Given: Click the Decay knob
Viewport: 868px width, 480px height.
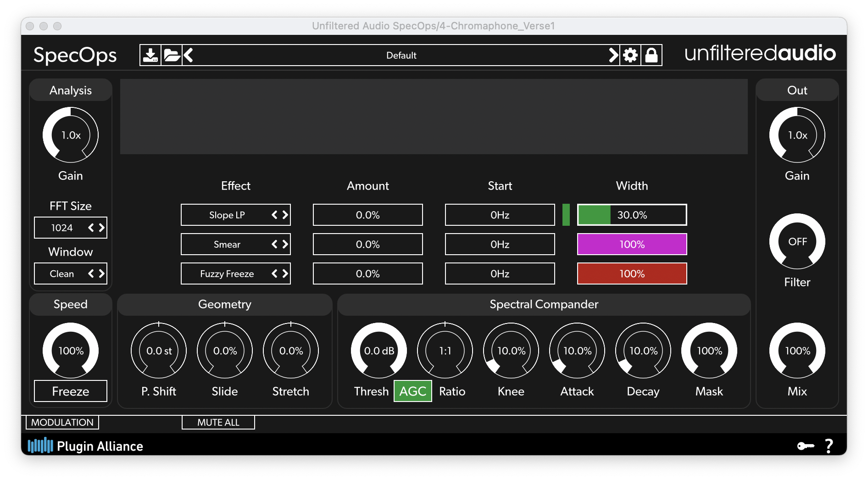Looking at the screenshot, I should click(643, 351).
